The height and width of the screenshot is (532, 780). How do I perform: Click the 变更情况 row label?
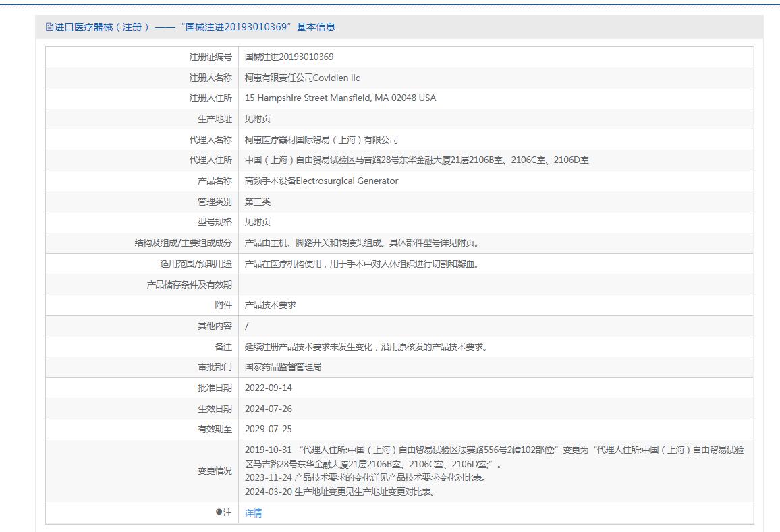[x=215, y=471]
